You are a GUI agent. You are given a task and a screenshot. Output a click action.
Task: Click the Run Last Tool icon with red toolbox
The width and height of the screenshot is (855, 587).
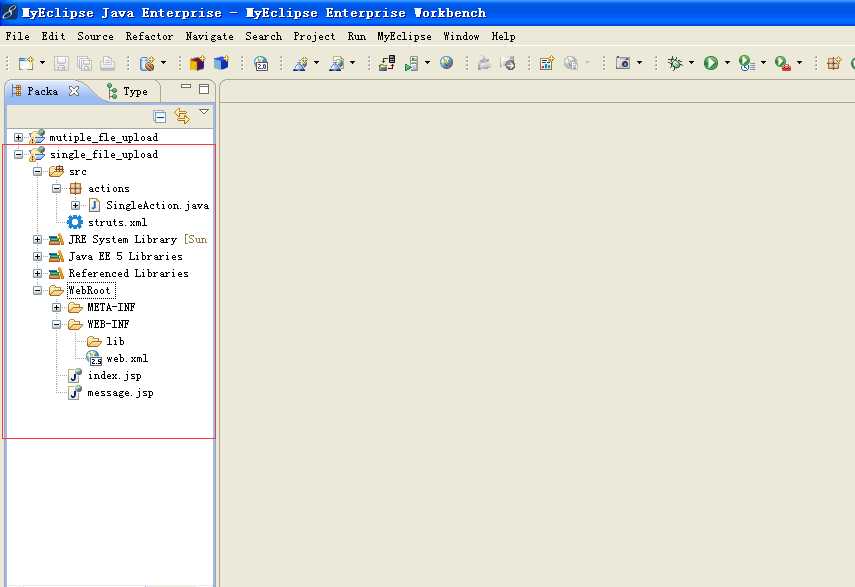tap(782, 63)
